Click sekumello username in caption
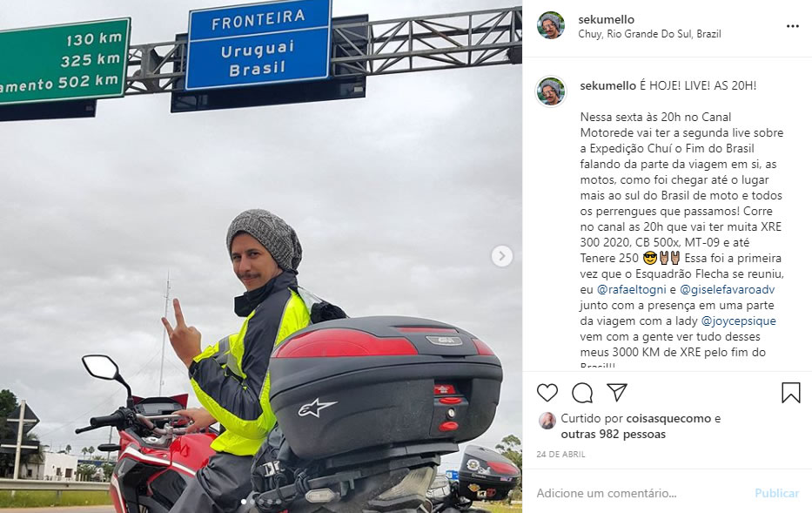 pos(608,85)
